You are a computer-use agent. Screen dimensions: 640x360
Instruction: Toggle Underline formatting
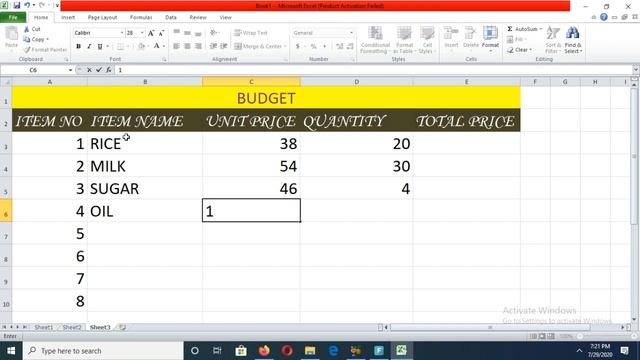100,47
